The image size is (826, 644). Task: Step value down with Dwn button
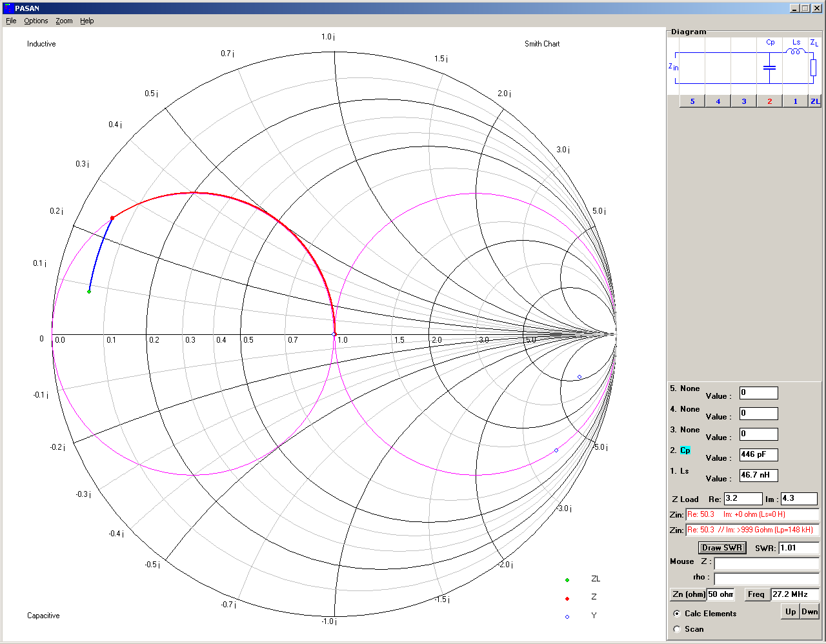pos(809,612)
